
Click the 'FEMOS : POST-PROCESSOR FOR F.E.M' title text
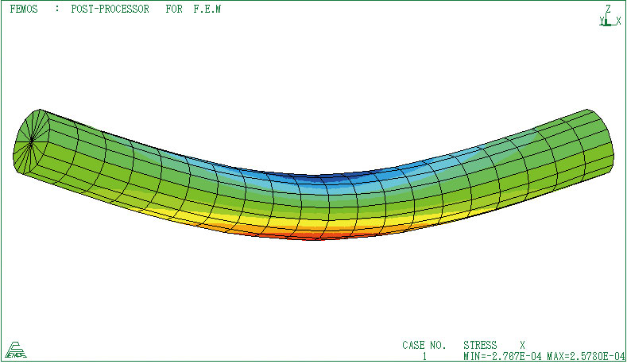(x=115, y=10)
